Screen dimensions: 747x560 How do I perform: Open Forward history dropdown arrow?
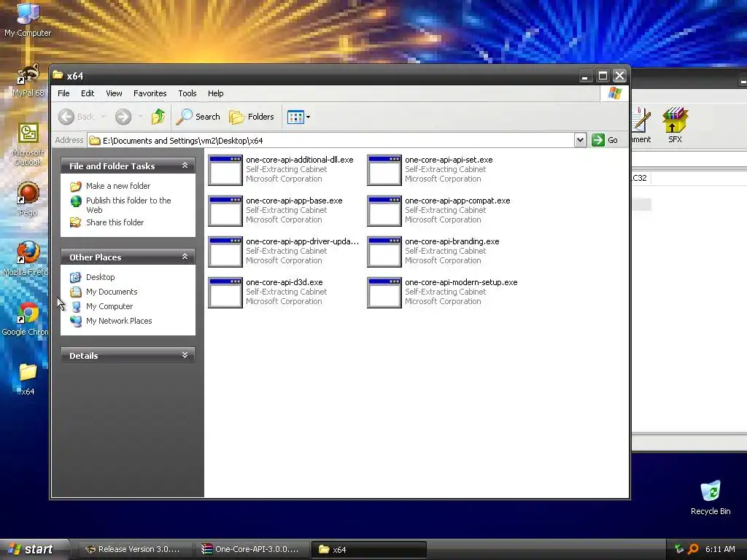(140, 117)
